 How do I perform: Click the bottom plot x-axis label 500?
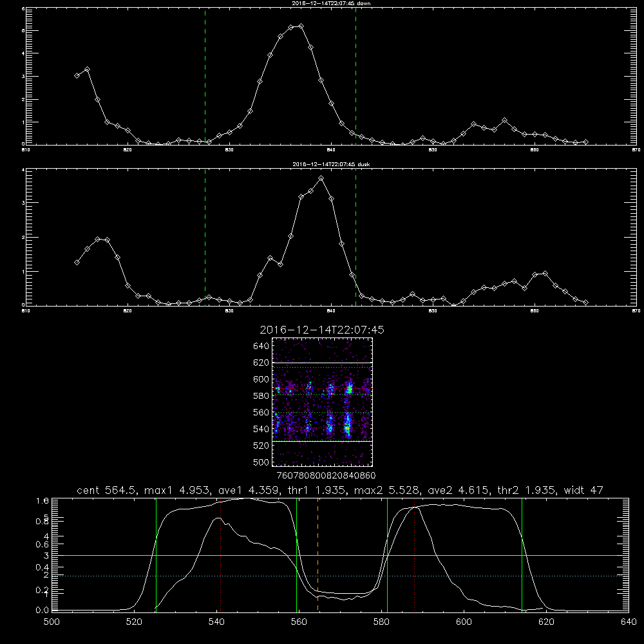point(52,622)
